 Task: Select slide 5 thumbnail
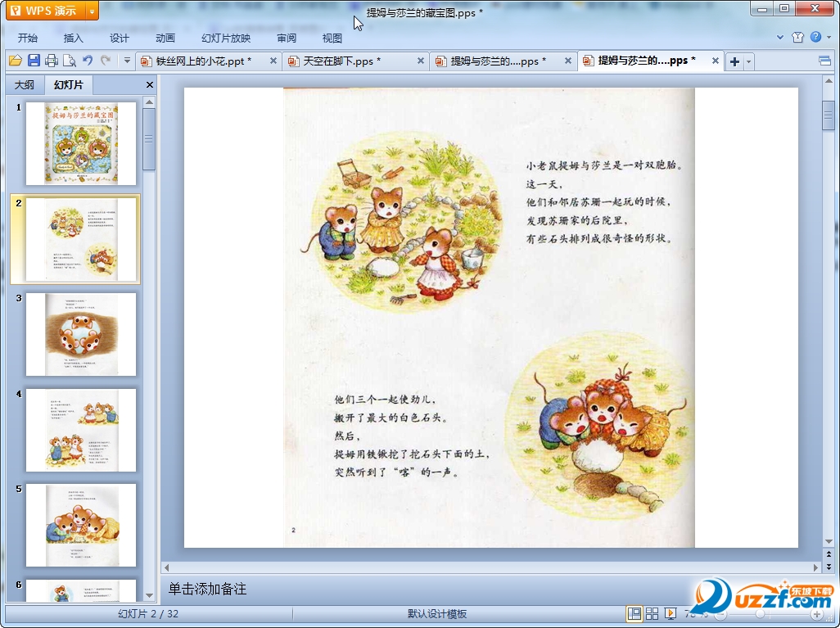coord(81,525)
